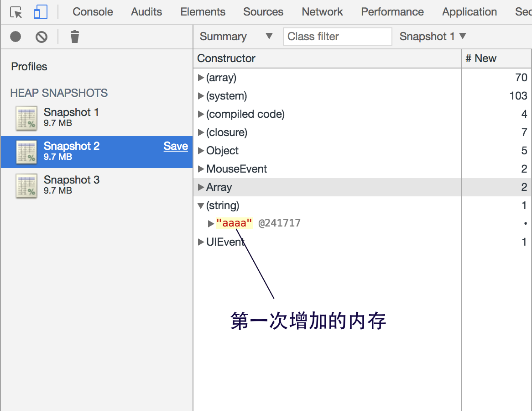Toggle the device toolbar icon
Screen dimensions: 532x411
(40, 12)
